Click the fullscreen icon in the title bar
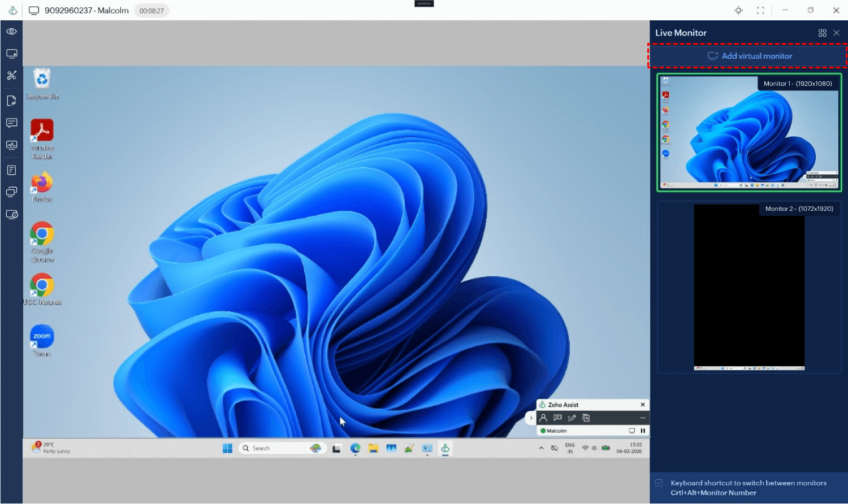Viewport: 848px width, 504px height. pos(760,10)
